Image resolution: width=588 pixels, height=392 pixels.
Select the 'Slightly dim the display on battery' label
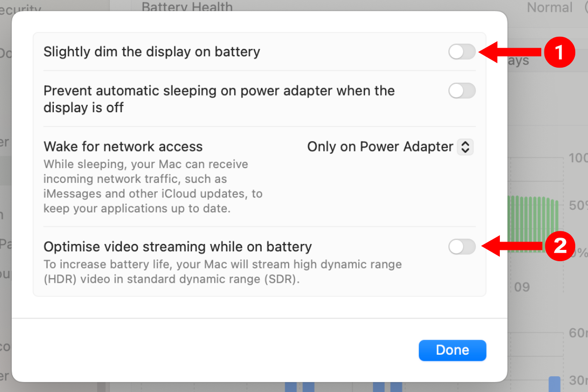point(151,52)
